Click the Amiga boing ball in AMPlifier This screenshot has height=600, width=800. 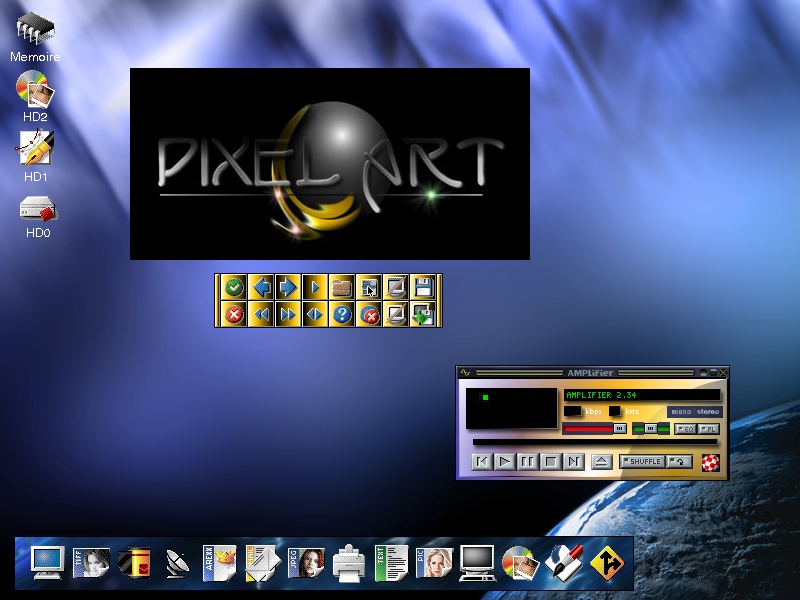tap(709, 462)
